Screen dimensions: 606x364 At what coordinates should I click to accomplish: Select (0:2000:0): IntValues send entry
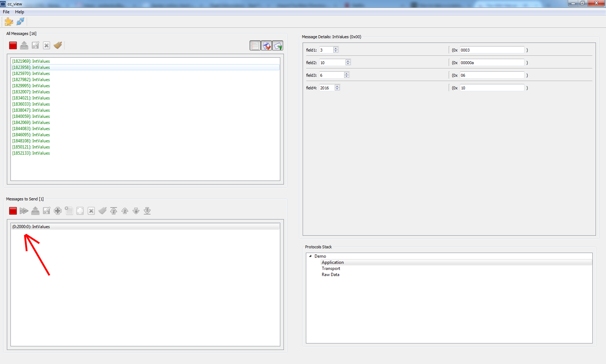(145, 227)
